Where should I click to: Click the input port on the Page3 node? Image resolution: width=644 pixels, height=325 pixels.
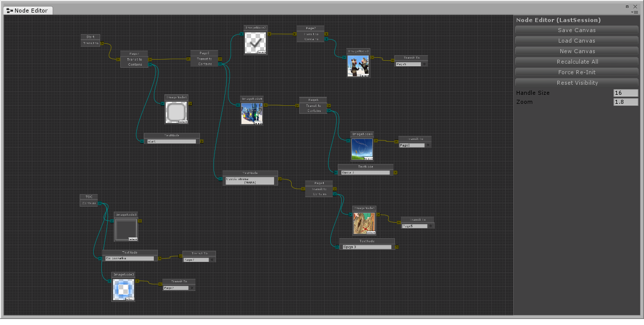click(x=189, y=59)
